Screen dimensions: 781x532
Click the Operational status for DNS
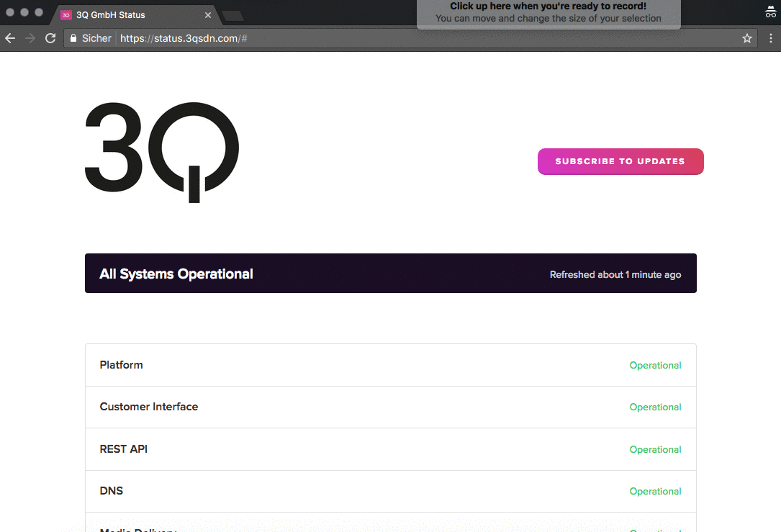click(655, 491)
